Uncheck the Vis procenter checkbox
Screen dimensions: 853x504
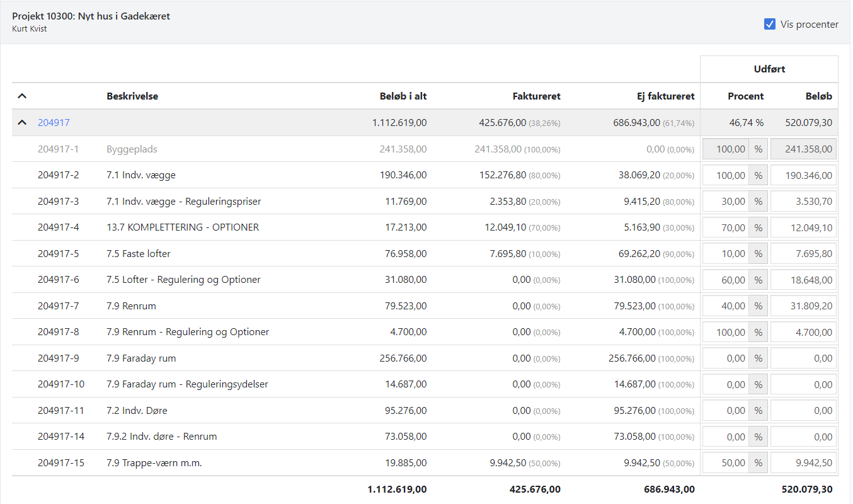pyautogui.click(x=769, y=25)
